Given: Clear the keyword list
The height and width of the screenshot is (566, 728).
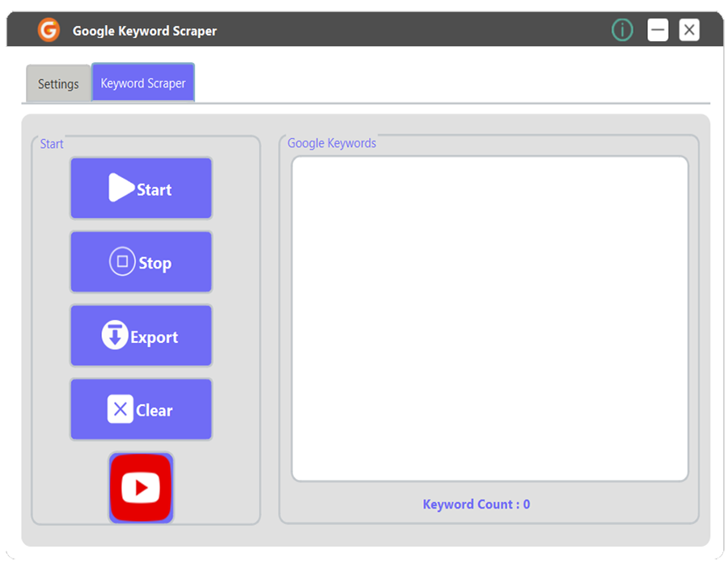Looking at the screenshot, I should 141,408.
